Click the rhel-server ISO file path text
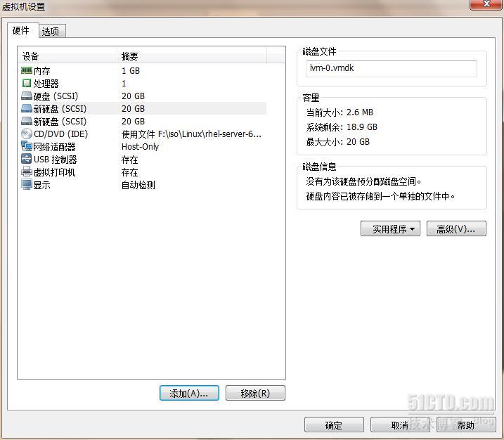This screenshot has width=504, height=440. 191,134
